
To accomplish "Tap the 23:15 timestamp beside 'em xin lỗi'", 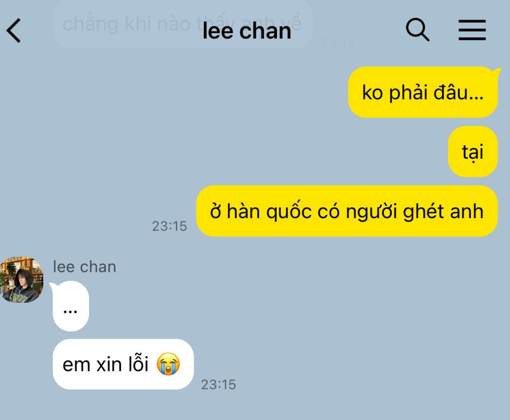I will [x=219, y=385].
